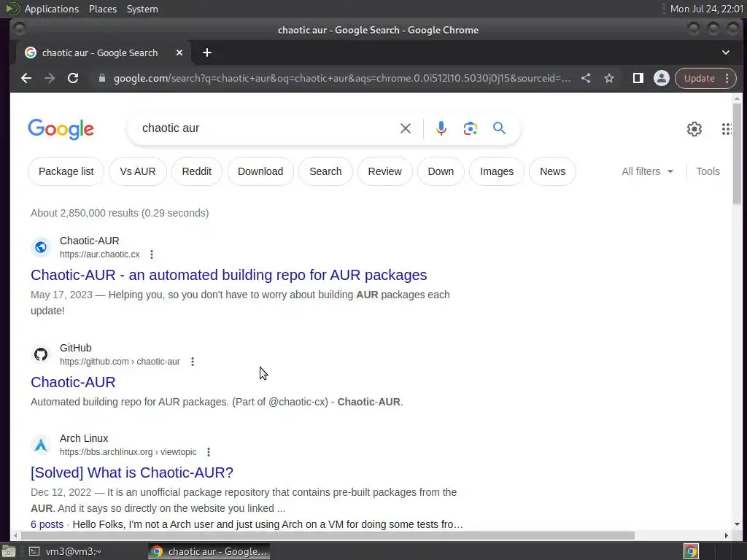Bookmark this page with star icon

tap(609, 78)
